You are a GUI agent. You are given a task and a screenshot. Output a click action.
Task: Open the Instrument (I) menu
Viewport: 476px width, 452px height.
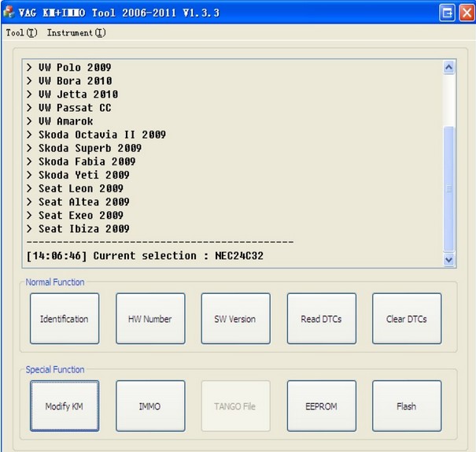(x=76, y=32)
